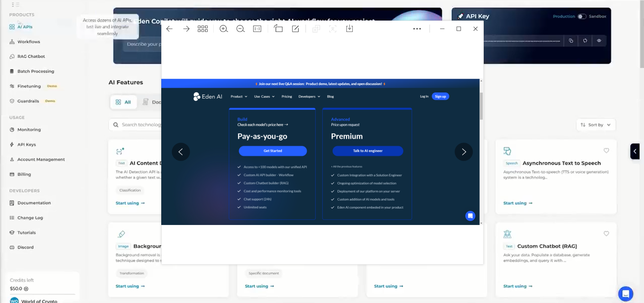The width and height of the screenshot is (644, 303).
Task: Open Monitoring in sidebar
Action: tap(25, 129)
